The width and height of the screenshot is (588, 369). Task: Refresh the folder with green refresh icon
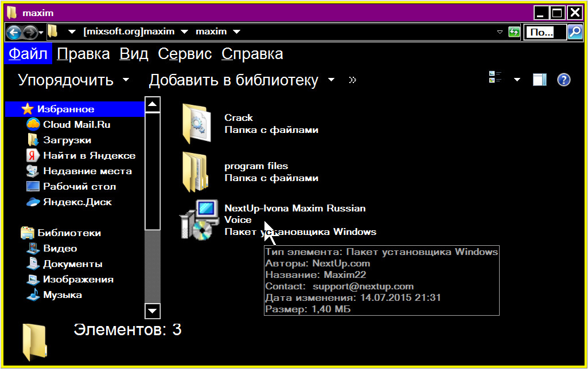coord(514,32)
